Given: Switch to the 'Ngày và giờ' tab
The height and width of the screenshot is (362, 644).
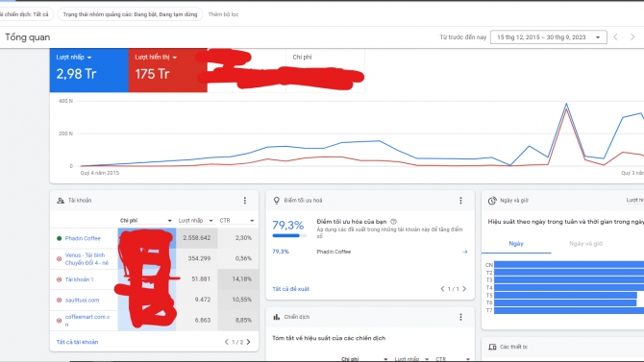Looking at the screenshot, I should [x=585, y=243].
